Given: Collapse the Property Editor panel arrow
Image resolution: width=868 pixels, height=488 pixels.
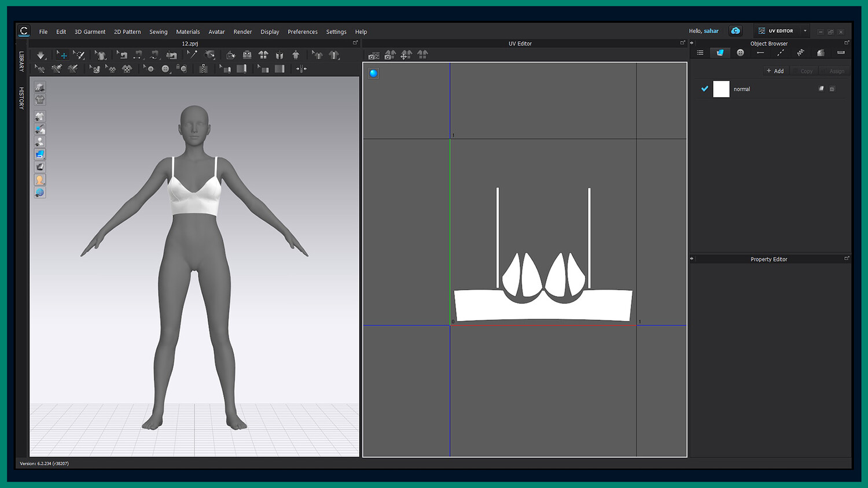Looking at the screenshot, I should click(x=692, y=259).
